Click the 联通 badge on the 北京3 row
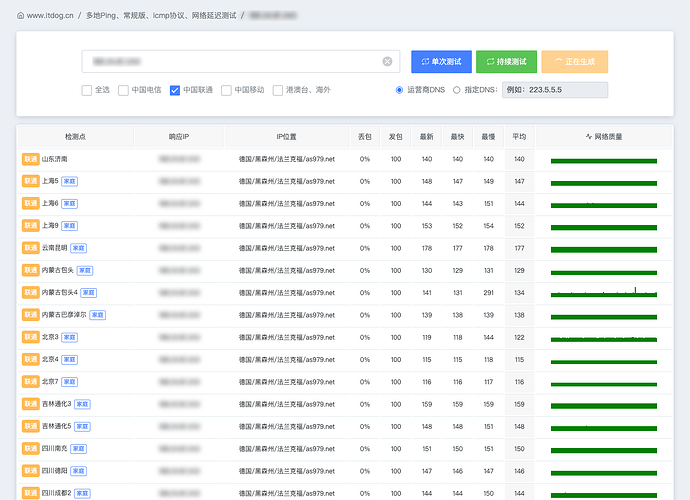Viewport: 690px width, 500px height. pyautogui.click(x=30, y=337)
